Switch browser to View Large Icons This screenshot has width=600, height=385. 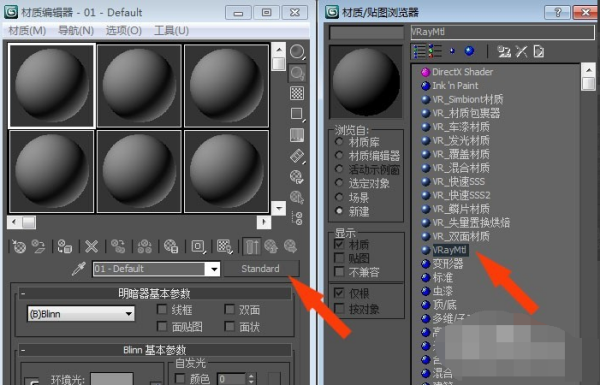[x=470, y=51]
